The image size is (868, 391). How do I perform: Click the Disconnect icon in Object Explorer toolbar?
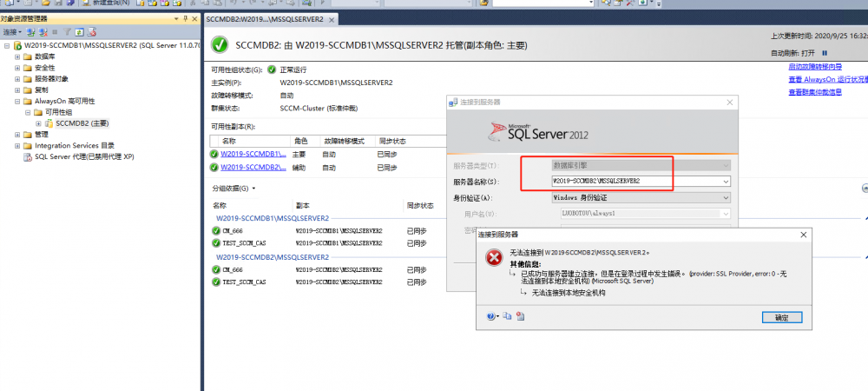point(43,32)
